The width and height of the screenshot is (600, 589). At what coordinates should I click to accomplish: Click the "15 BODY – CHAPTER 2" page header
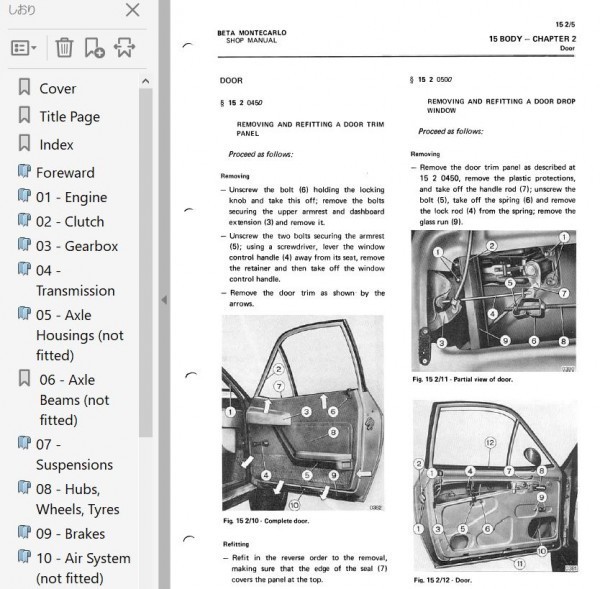click(x=532, y=39)
